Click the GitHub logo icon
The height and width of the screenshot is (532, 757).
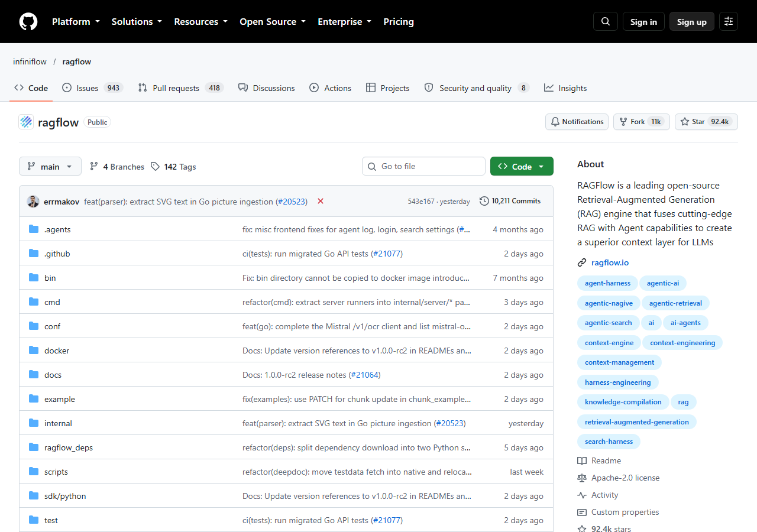(28, 22)
